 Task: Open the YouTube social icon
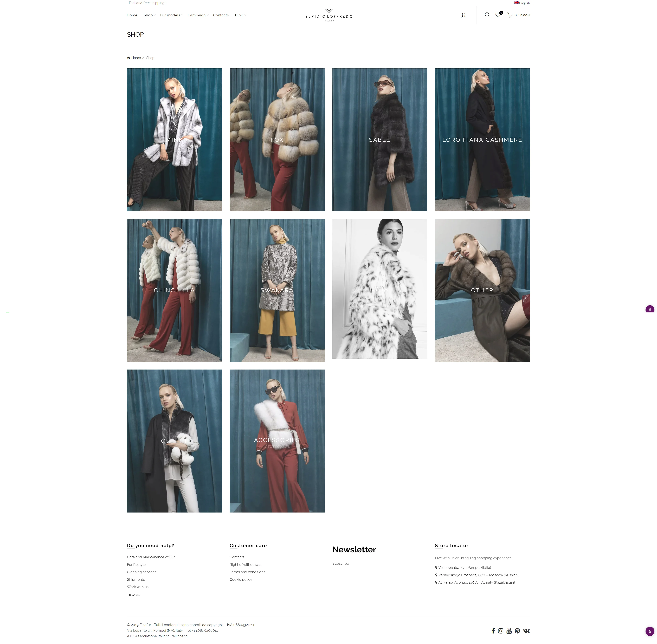pos(509,630)
